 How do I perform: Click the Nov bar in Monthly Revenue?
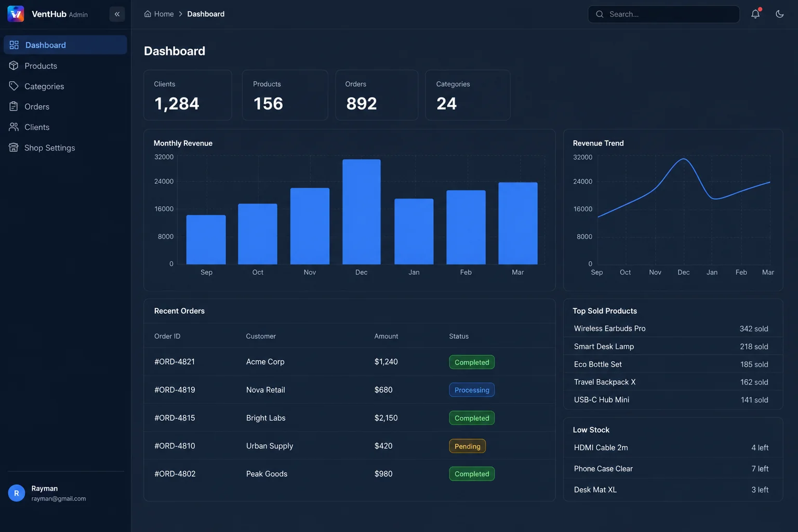click(x=310, y=226)
